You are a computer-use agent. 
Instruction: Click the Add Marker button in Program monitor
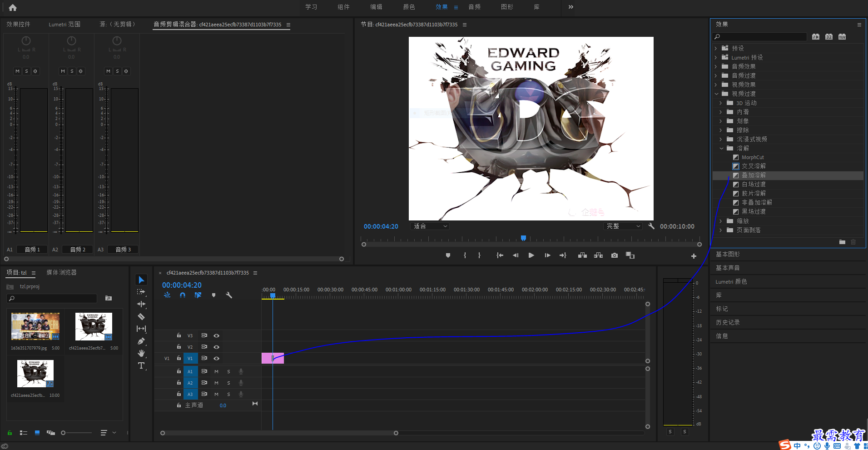448,255
